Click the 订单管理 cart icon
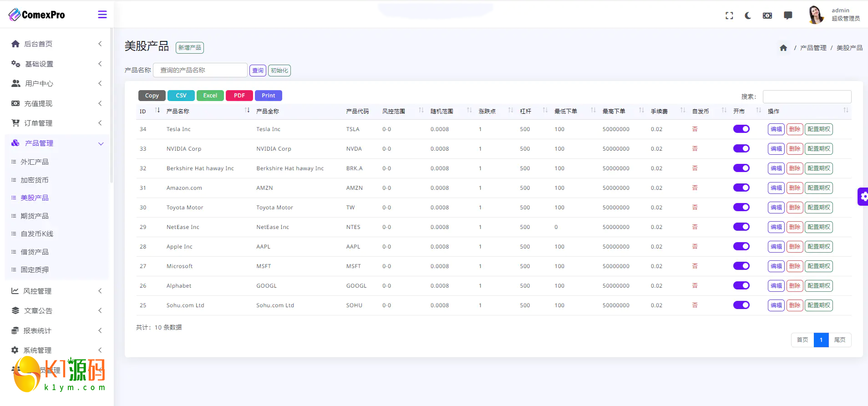The height and width of the screenshot is (406, 868). click(15, 123)
